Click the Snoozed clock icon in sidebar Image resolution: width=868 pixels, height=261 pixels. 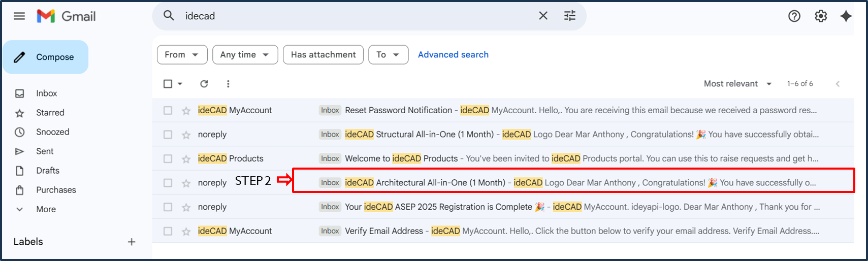(20, 132)
